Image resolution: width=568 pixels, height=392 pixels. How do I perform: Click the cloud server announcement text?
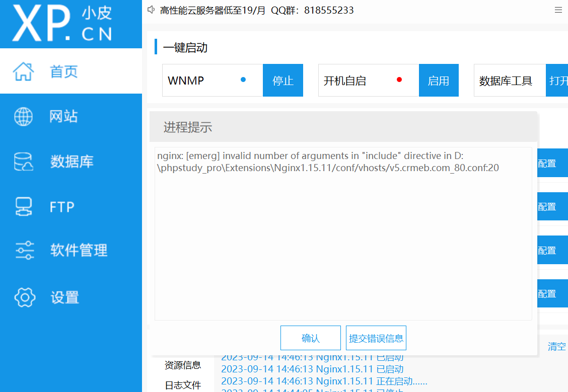[x=257, y=10]
